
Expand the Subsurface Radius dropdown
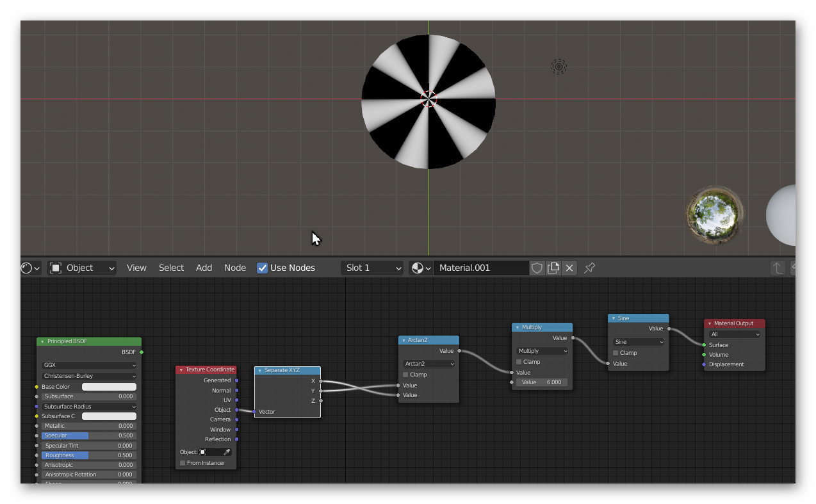click(89, 407)
